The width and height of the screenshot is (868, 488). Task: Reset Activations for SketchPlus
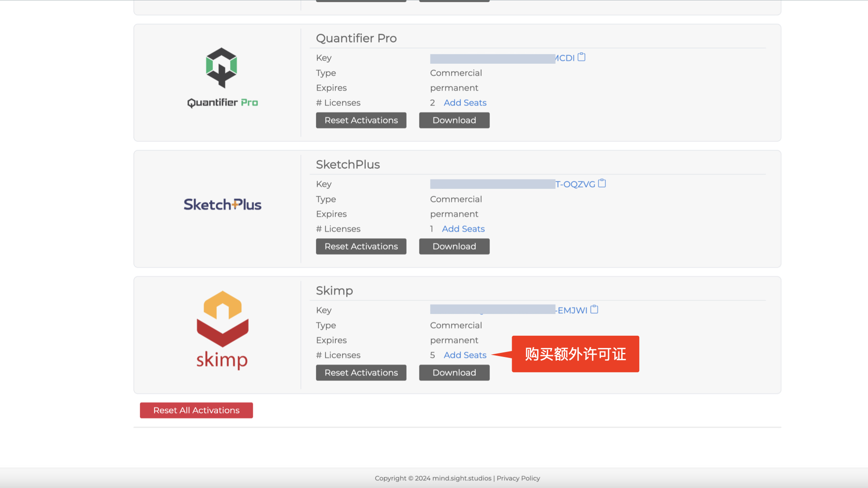click(361, 246)
